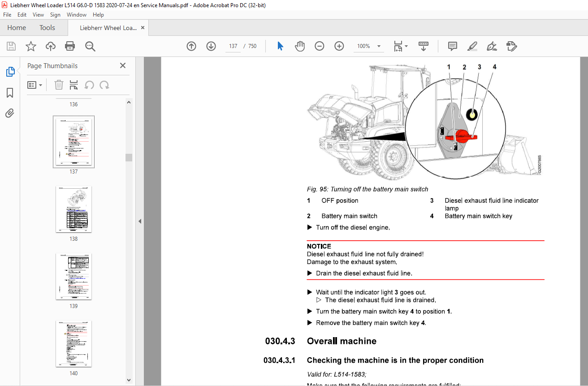Viewport: 588px width, 386px height.
Task: Click the heading 'Checking the machine is in the proper condition'
Action: coord(395,360)
